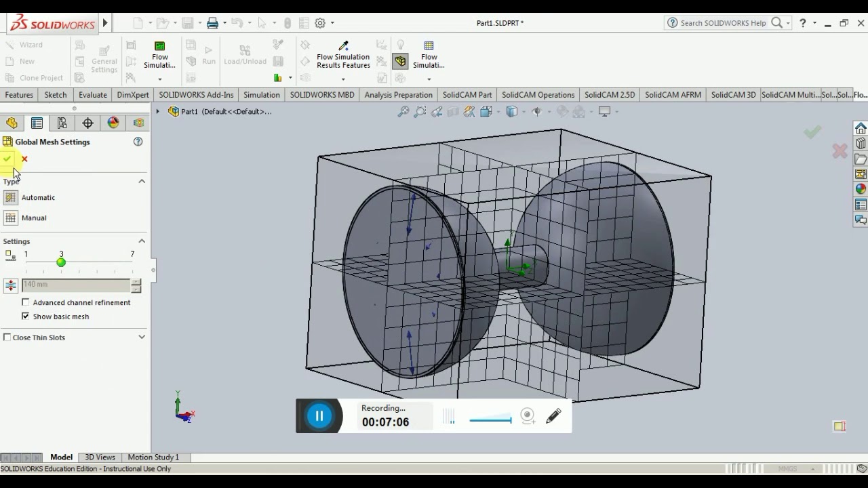The height and width of the screenshot is (488, 868).
Task: Open the display style dropdown cube
Action: (512, 112)
